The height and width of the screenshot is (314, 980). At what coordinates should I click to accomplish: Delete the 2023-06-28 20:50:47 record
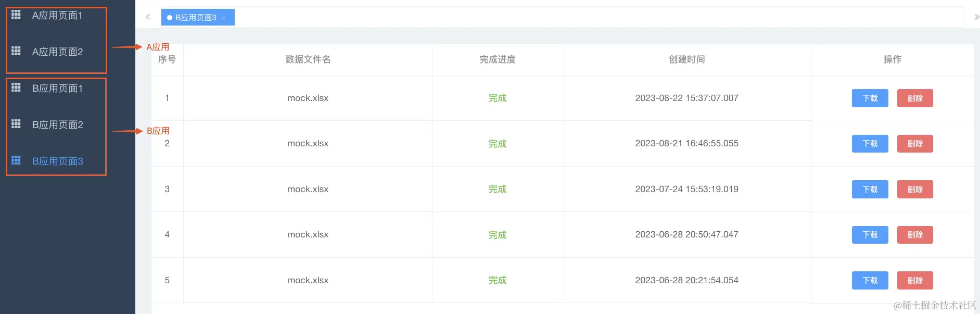(x=915, y=234)
